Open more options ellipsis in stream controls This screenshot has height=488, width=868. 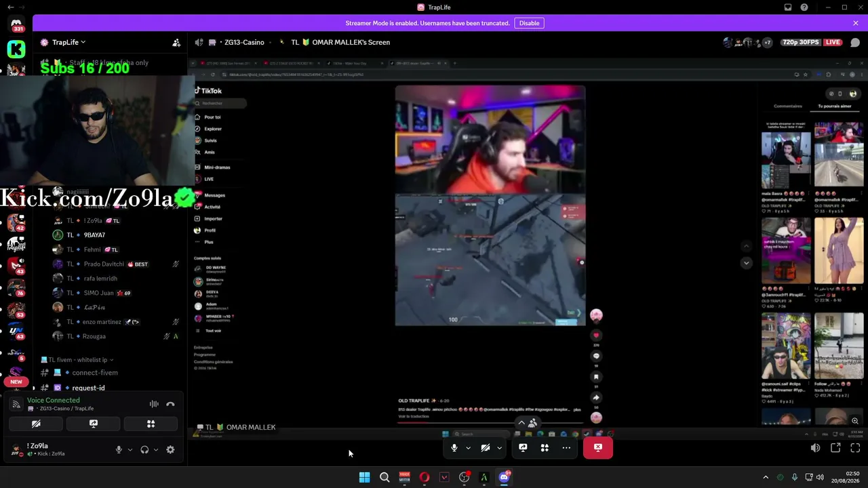(566, 447)
